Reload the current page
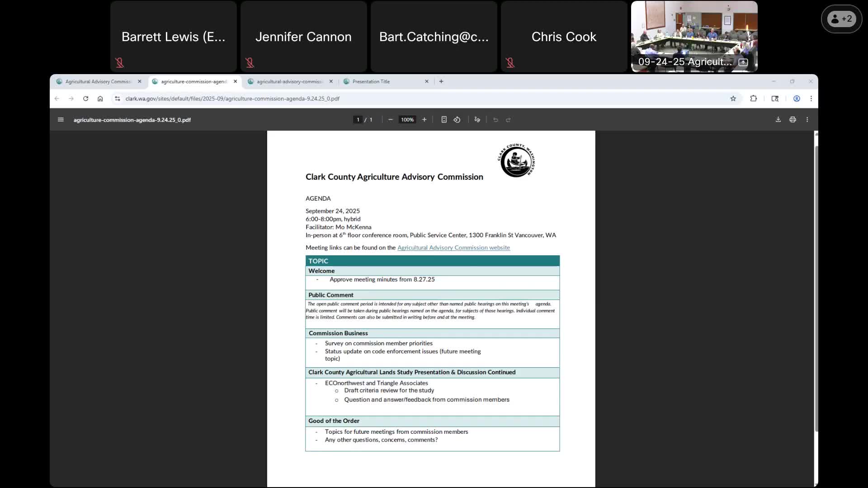Viewport: 868px width, 488px height. point(85,99)
